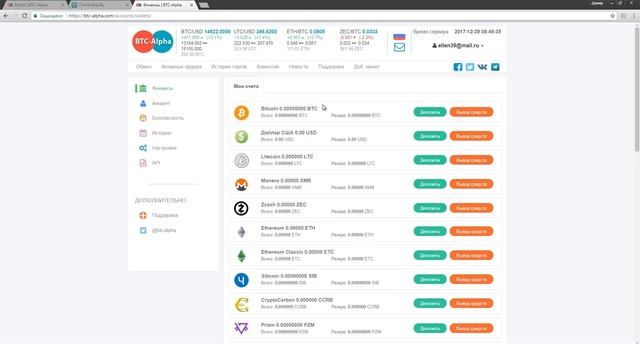
Task: Open the Новости menu item
Action: (x=298, y=67)
